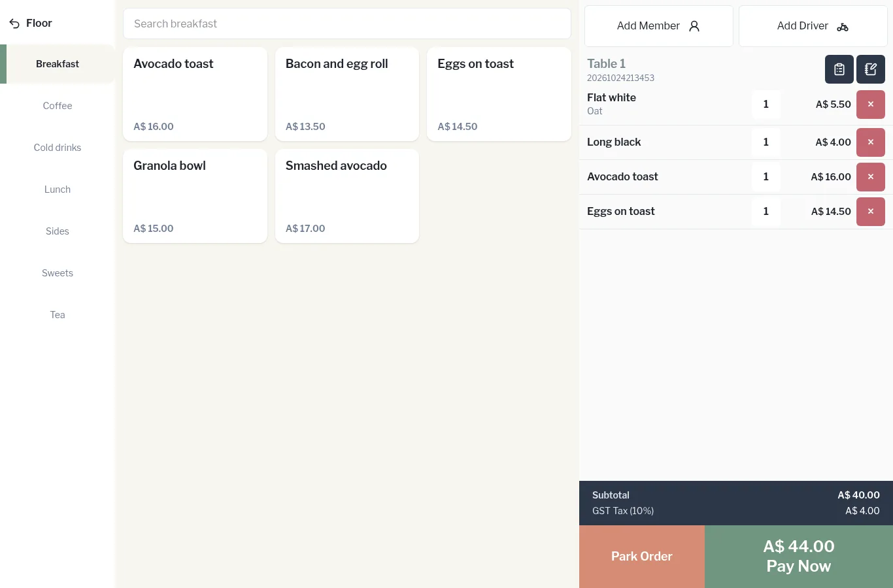The width and height of the screenshot is (893, 588).
Task: Remove Avocado toast from the order
Action: 871,177
